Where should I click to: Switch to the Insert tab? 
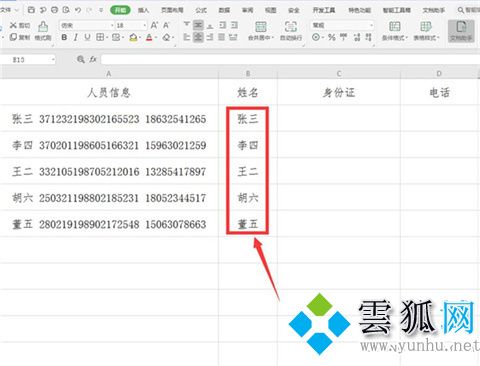(143, 10)
